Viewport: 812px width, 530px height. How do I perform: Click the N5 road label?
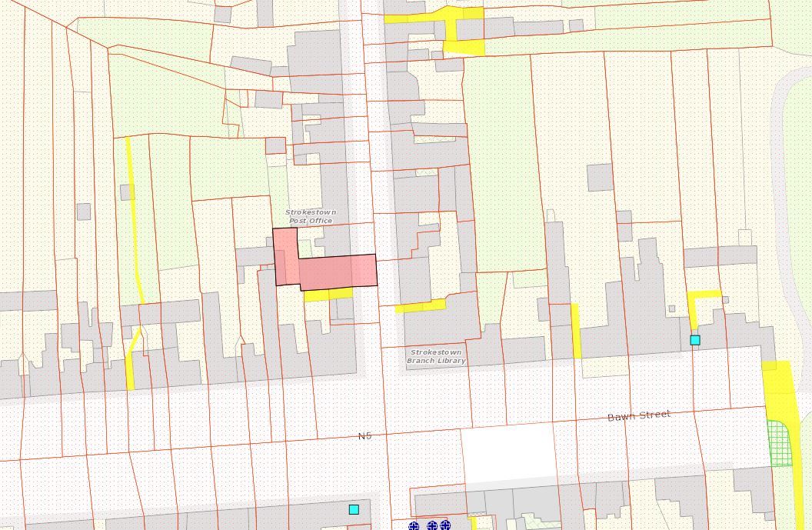(364, 436)
